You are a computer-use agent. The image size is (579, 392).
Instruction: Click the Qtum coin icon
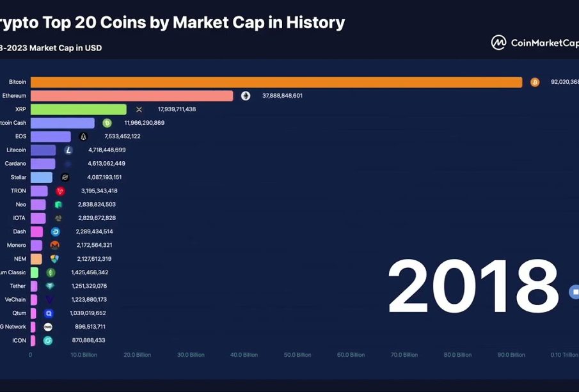click(x=49, y=313)
